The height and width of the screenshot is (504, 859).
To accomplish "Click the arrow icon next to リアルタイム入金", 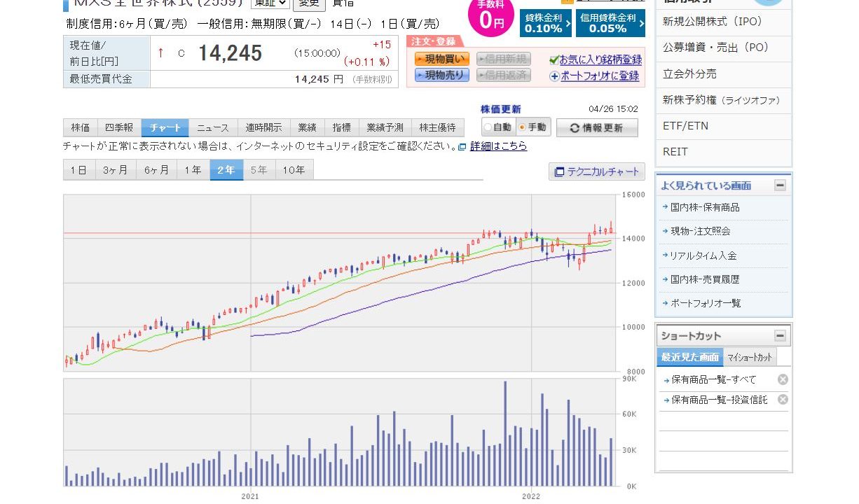I will point(666,255).
